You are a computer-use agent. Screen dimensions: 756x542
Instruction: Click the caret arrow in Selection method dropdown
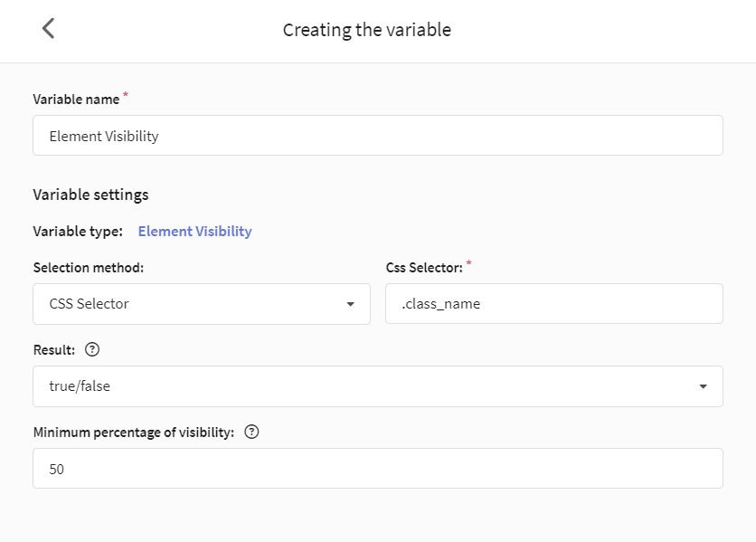click(x=351, y=304)
